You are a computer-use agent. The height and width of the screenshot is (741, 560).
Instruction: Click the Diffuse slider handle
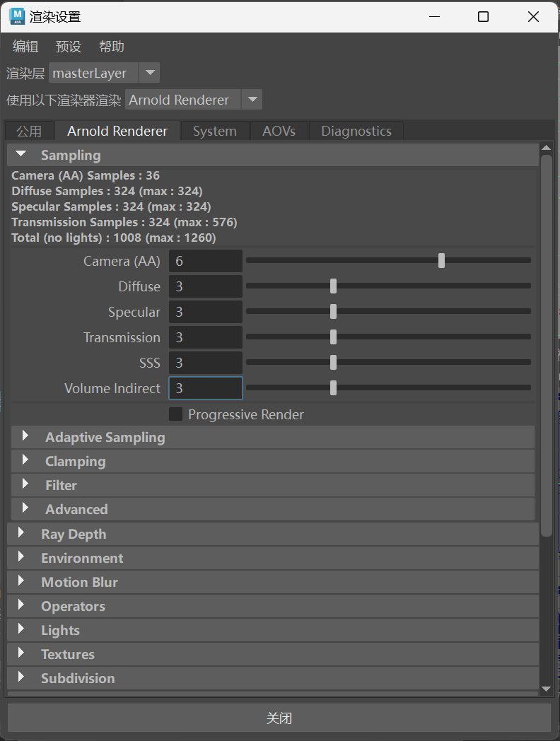[333, 286]
